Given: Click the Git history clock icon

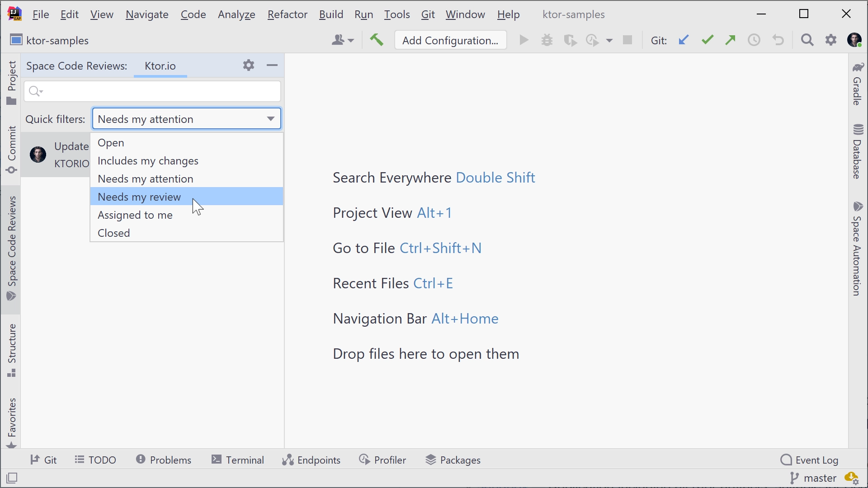Looking at the screenshot, I should [x=754, y=40].
